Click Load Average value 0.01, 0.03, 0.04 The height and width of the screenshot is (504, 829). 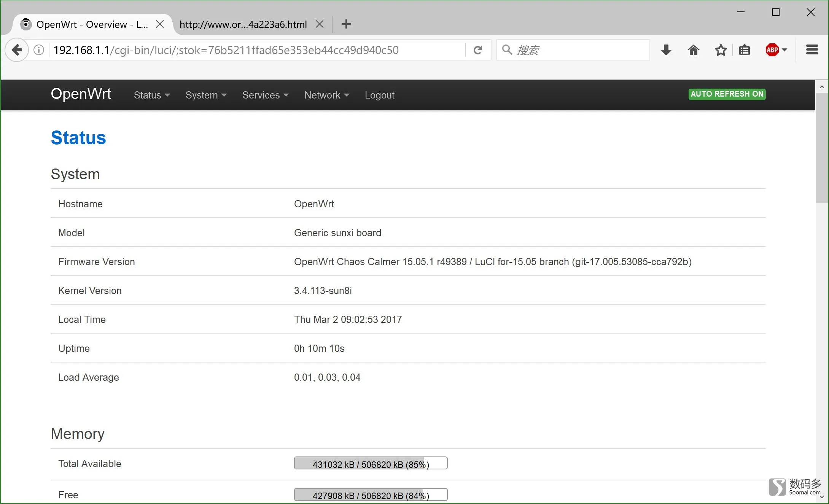pos(327,377)
